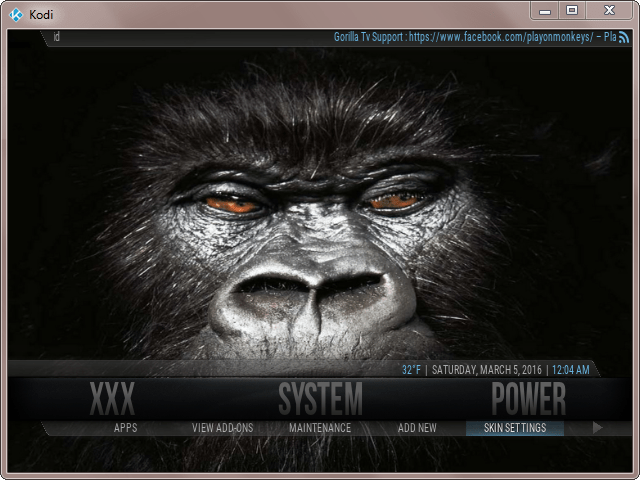Open the XXX main menu section

click(112, 399)
